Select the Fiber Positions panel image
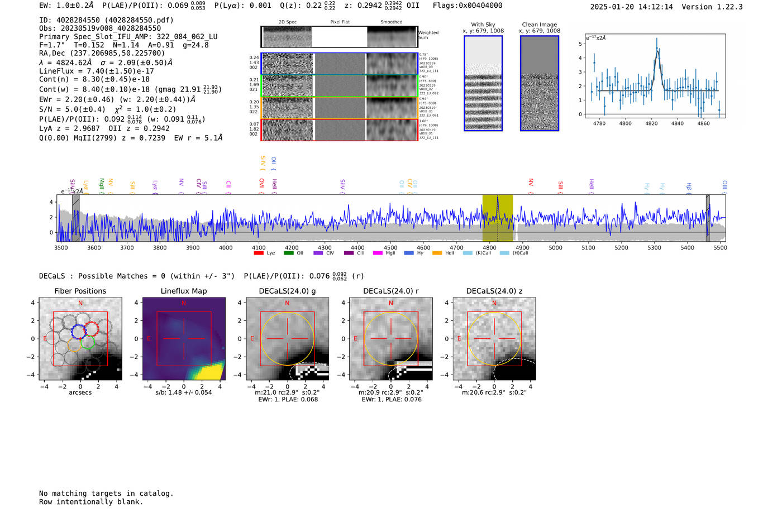782x532 pixels. (80, 339)
